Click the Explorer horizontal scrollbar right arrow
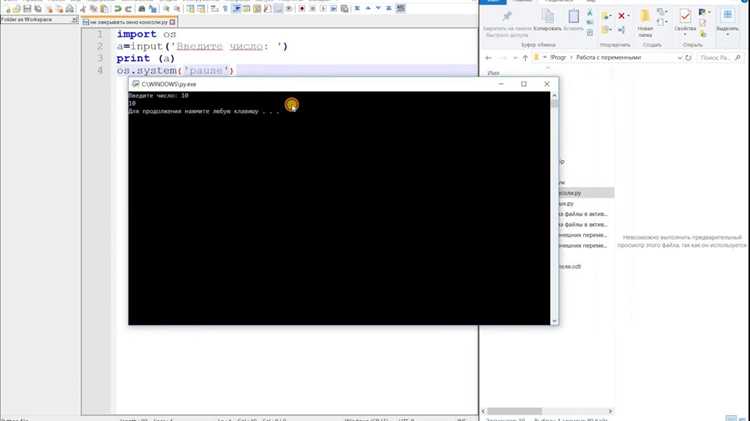 click(610, 411)
